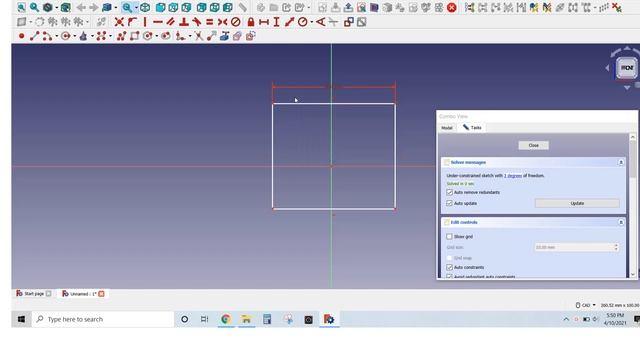640x360 pixels.
Task: Collapse the Solver messages section
Action: point(621,162)
